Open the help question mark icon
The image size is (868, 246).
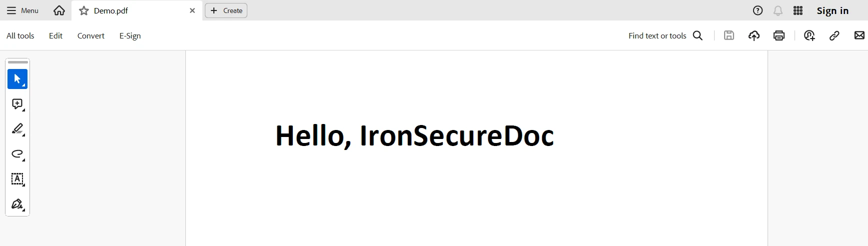point(758,10)
